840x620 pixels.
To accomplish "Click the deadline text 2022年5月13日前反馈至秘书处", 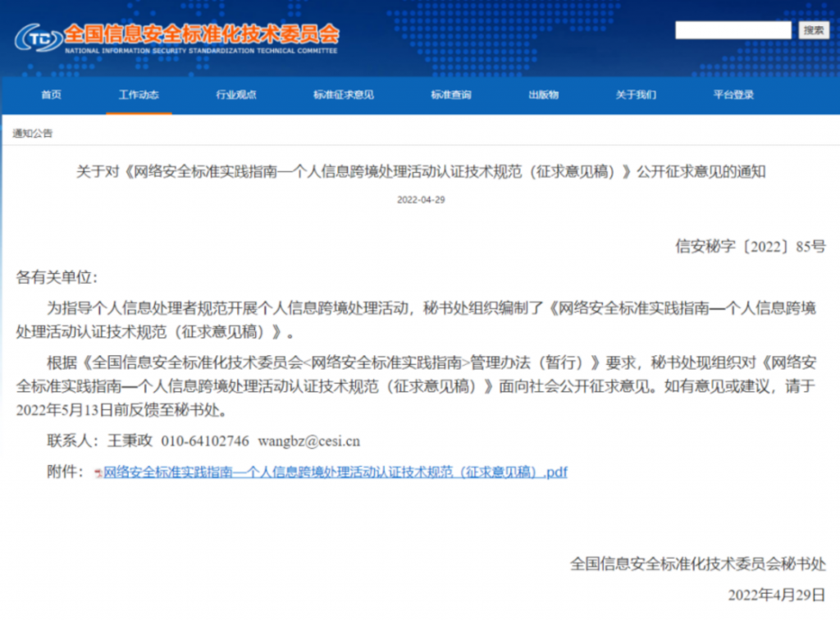I will 123,410.
